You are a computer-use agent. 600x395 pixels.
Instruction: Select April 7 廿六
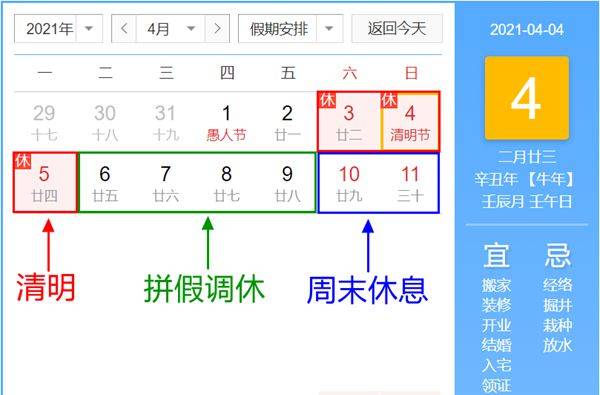[166, 183]
